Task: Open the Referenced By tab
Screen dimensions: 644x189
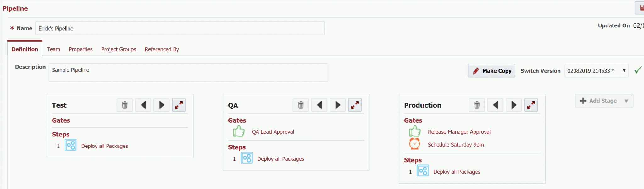Action: pos(162,49)
